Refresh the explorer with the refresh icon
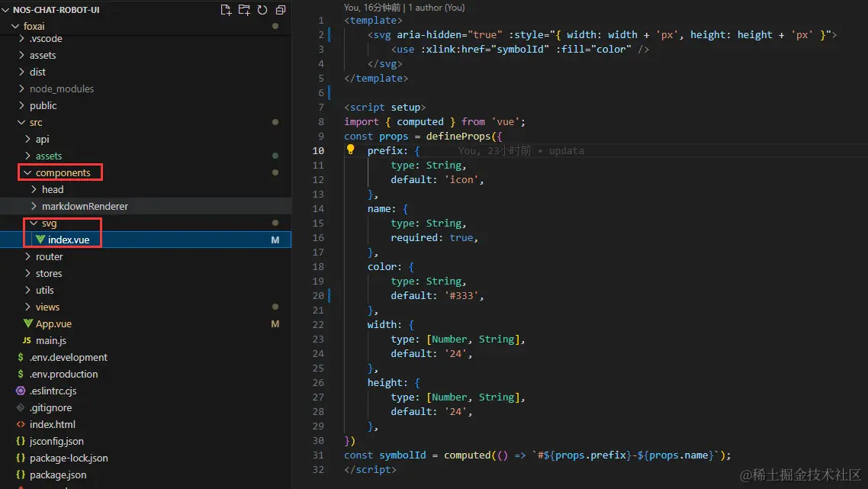Screen dimensions: 868x489 point(262,10)
